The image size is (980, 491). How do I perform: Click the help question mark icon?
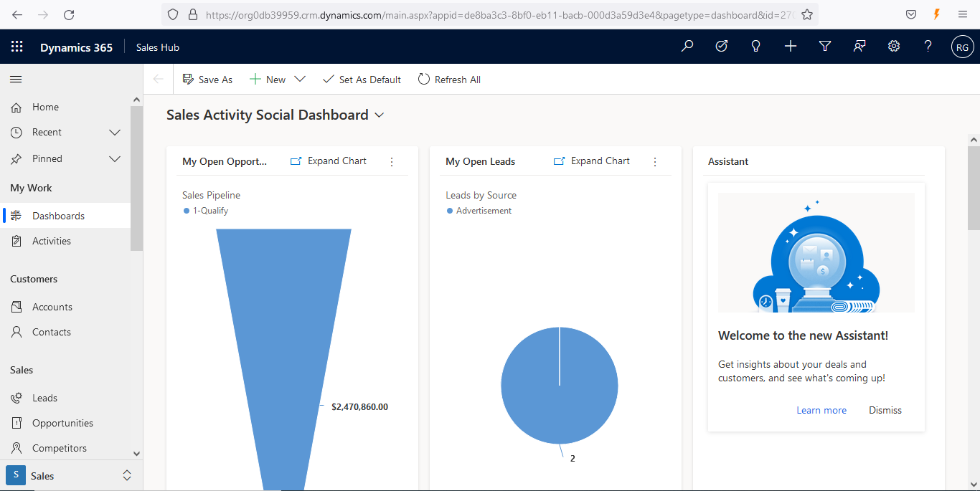click(x=928, y=46)
